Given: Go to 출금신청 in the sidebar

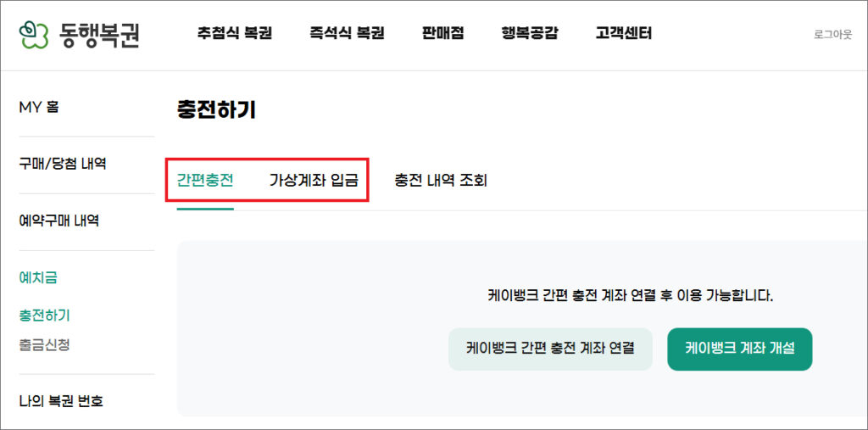Looking at the screenshot, I should 44,344.
